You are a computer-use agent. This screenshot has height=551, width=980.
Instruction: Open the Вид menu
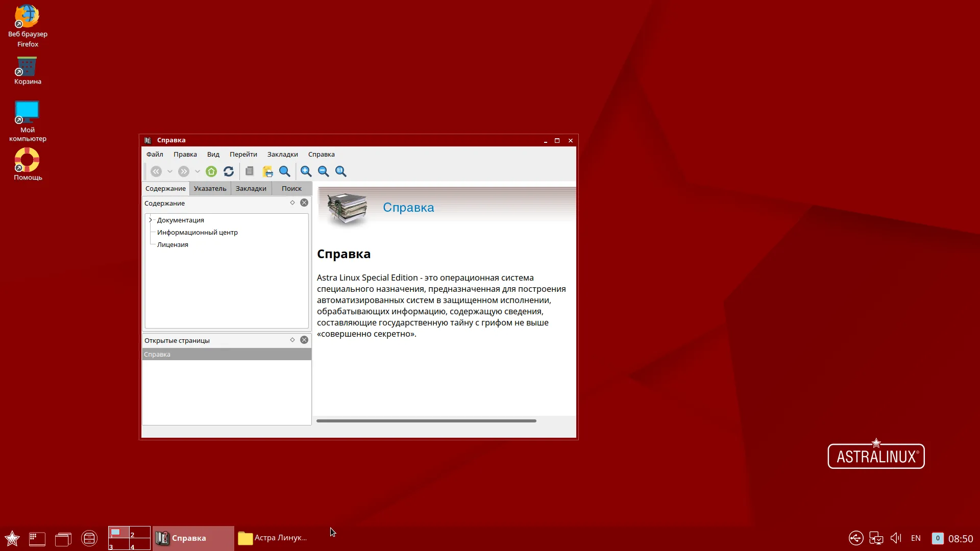(213, 155)
